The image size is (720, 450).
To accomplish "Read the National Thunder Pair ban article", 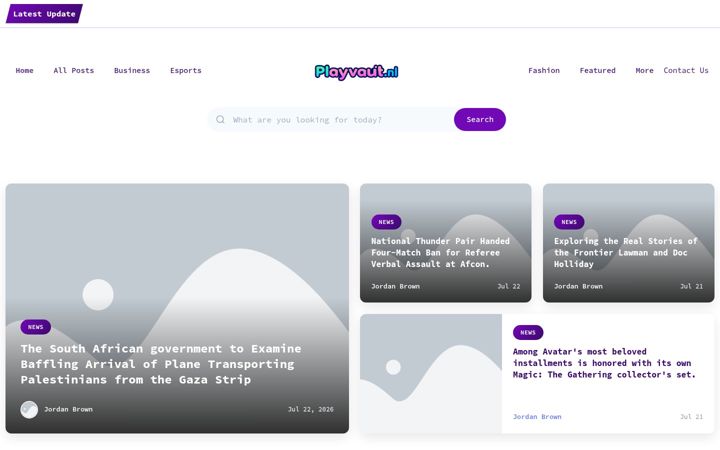I will tap(440, 253).
